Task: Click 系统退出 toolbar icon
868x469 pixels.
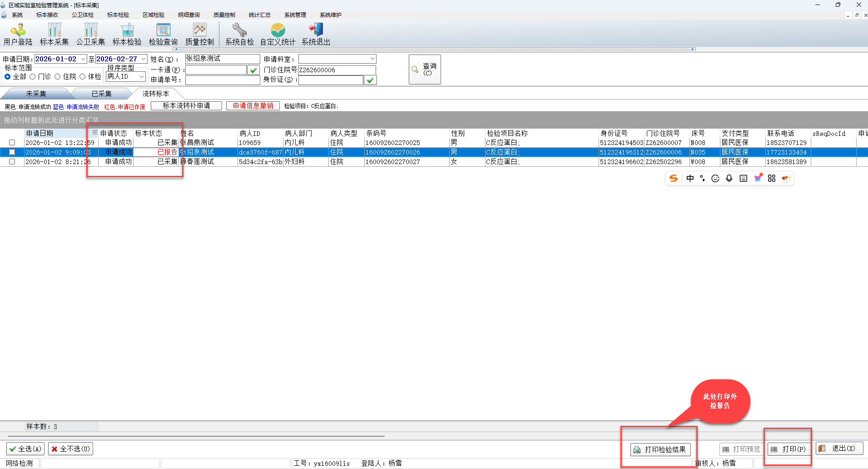Action: coord(316,35)
